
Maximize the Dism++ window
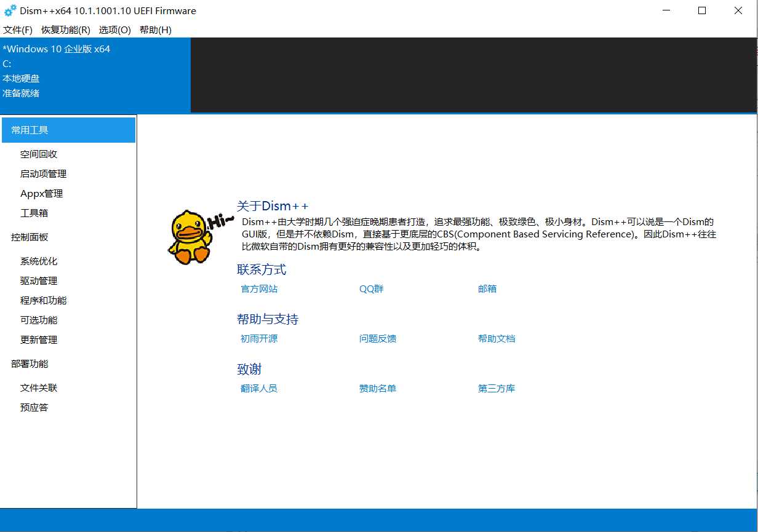click(x=702, y=10)
